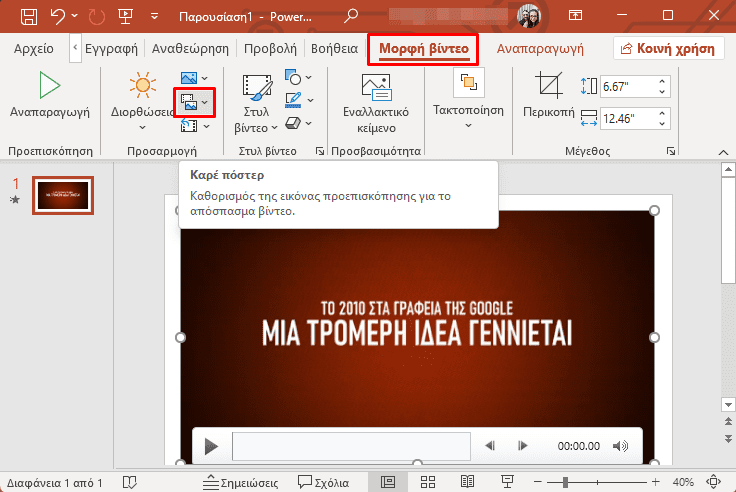This screenshot has width=736, height=492.
Task: Click the Reset Design video icon
Action: pyautogui.click(x=189, y=125)
